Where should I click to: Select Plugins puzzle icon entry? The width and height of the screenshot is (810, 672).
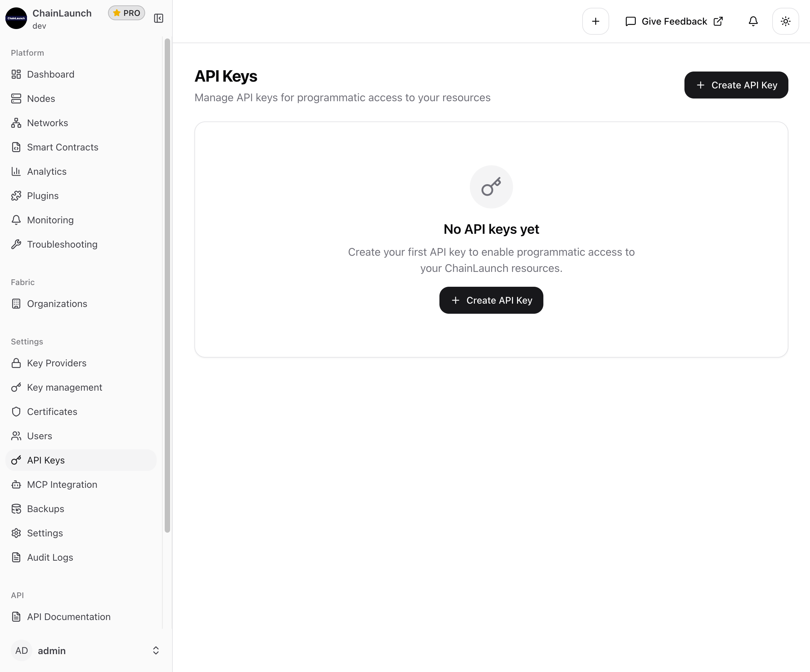pos(16,196)
